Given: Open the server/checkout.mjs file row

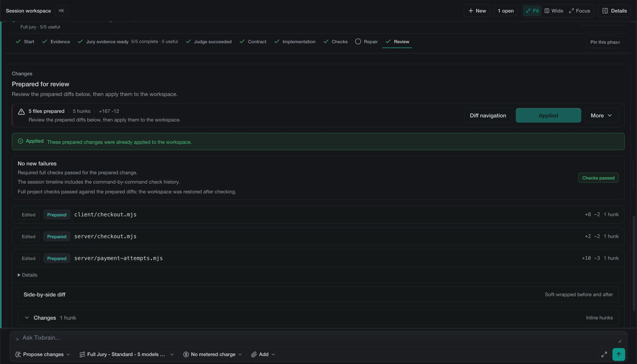Looking at the screenshot, I should tap(318, 236).
